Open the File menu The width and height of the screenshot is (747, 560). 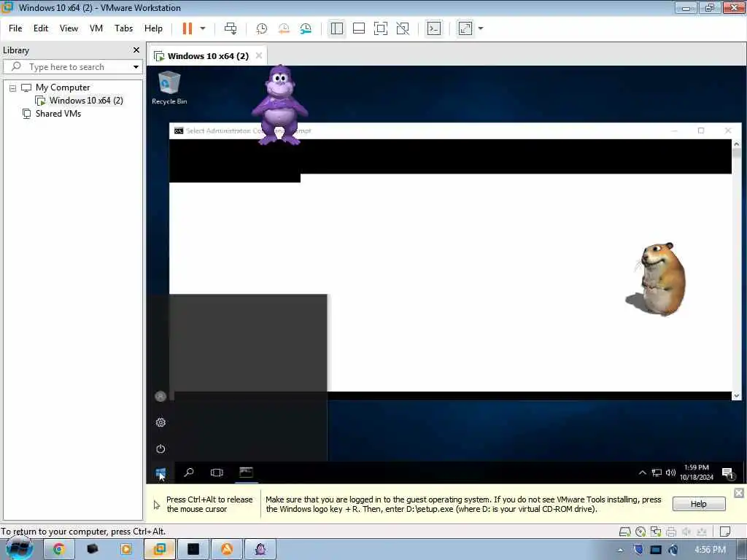tap(15, 28)
